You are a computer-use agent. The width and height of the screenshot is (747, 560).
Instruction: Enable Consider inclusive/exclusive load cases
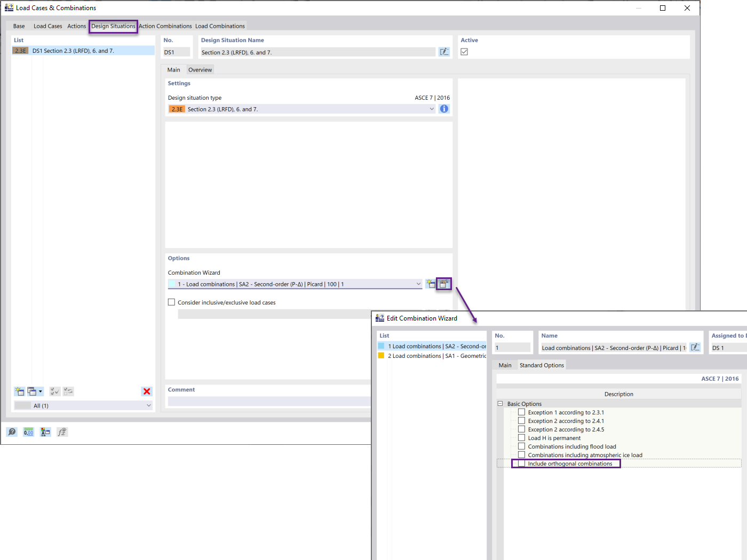tap(171, 302)
